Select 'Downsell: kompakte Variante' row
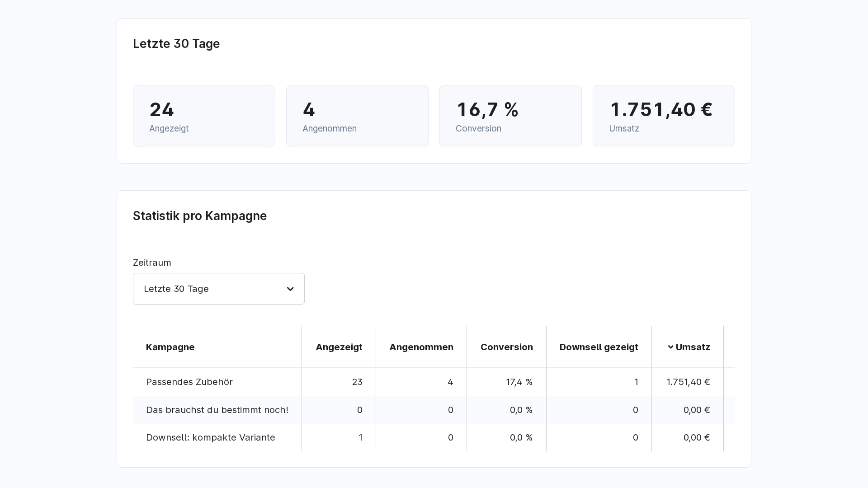Image resolution: width=868 pixels, height=488 pixels. coord(434,437)
